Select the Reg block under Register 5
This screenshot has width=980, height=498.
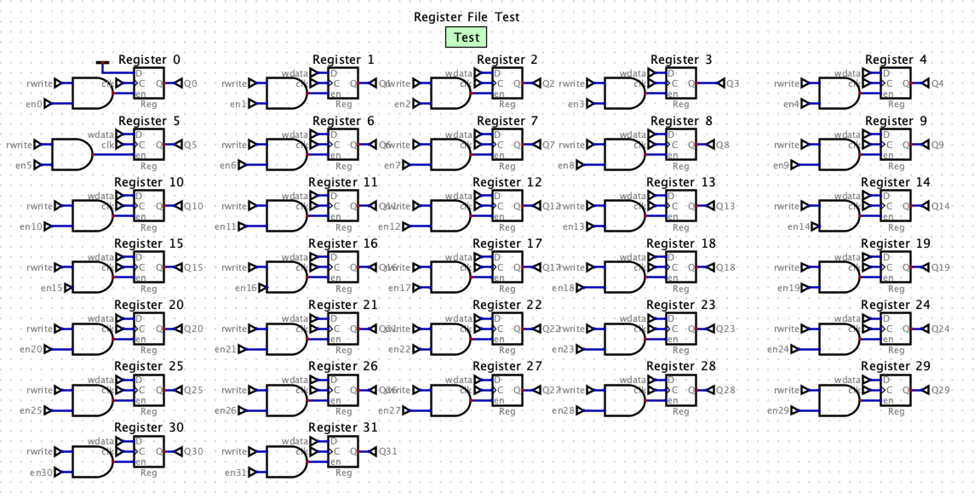[x=149, y=144]
